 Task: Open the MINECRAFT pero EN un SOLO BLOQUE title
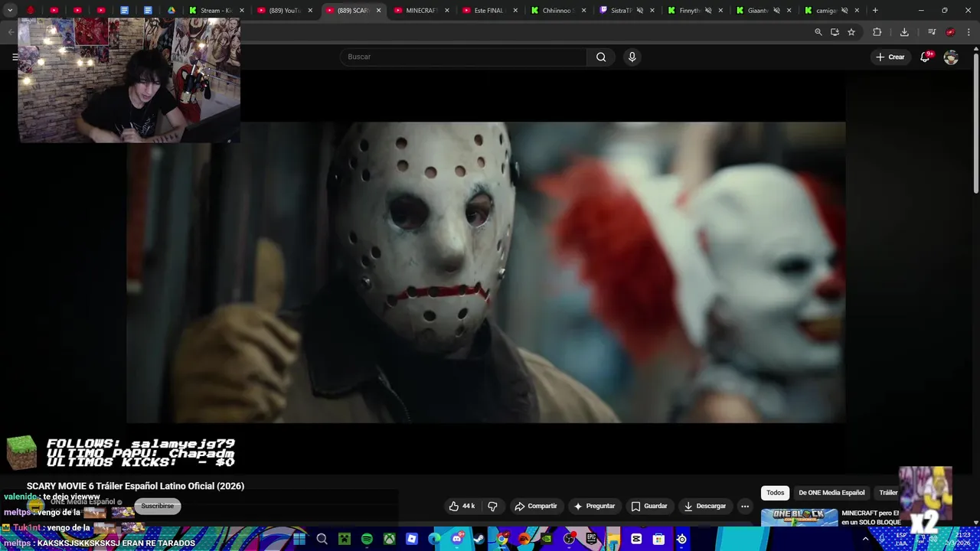point(871,517)
